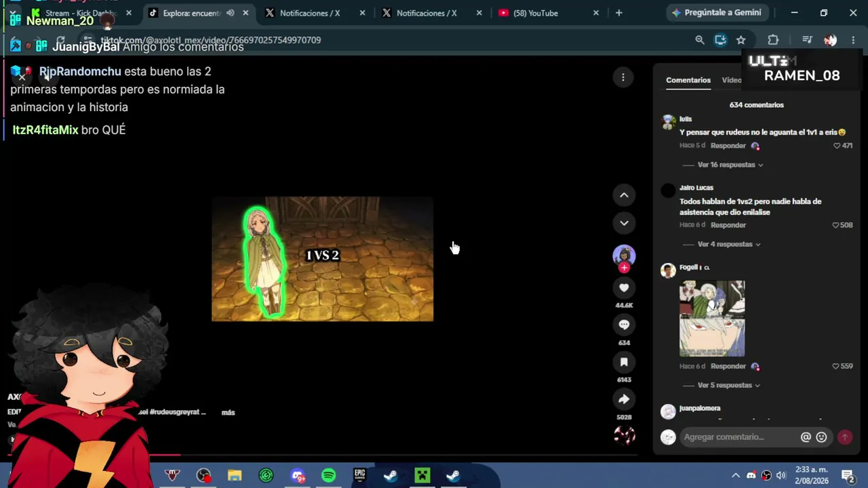Open the OBS icon in the taskbar
Screen dimensions: 868x488
[203, 476]
